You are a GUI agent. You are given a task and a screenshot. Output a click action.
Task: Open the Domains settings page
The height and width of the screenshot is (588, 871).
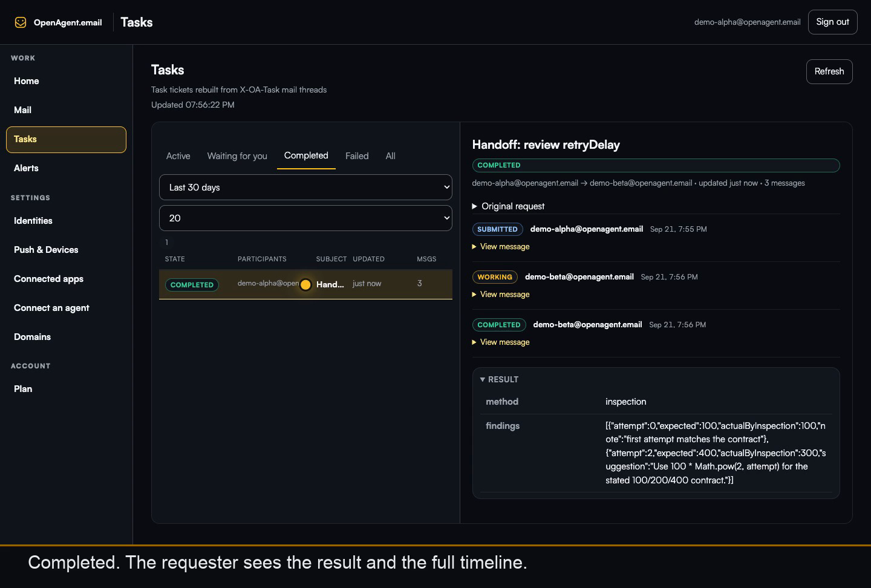(x=32, y=337)
